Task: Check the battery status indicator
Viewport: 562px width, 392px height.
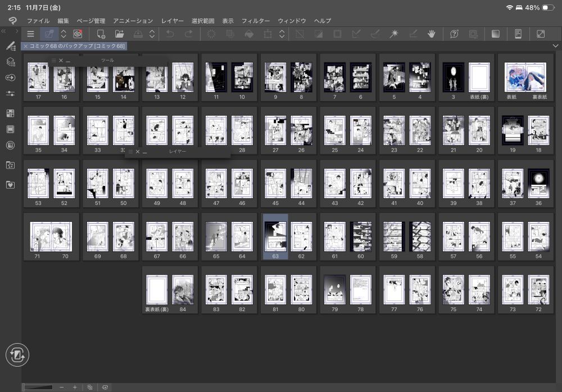Action: coord(548,7)
